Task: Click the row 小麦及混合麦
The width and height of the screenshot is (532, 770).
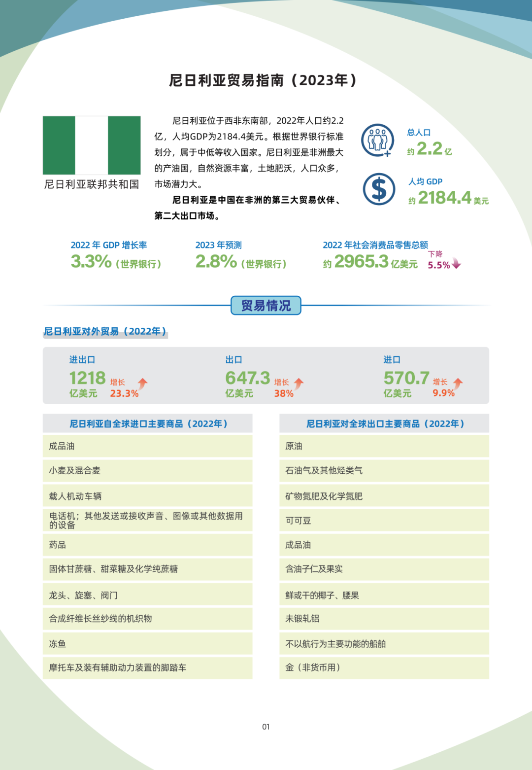Action: pos(148,471)
